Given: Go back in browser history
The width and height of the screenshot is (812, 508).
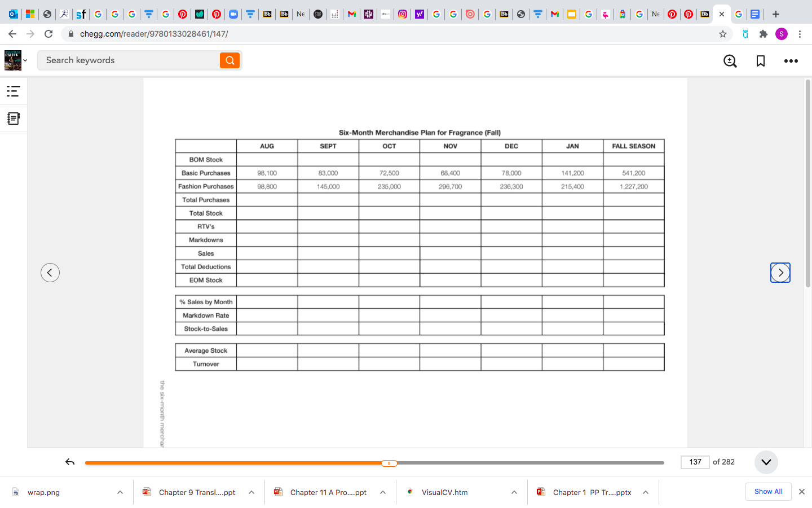Looking at the screenshot, I should point(12,34).
